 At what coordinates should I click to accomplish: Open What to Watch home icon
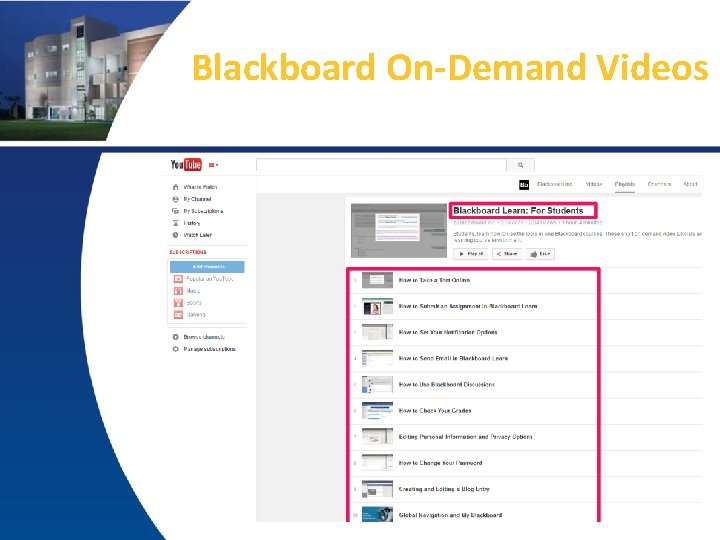[175, 187]
